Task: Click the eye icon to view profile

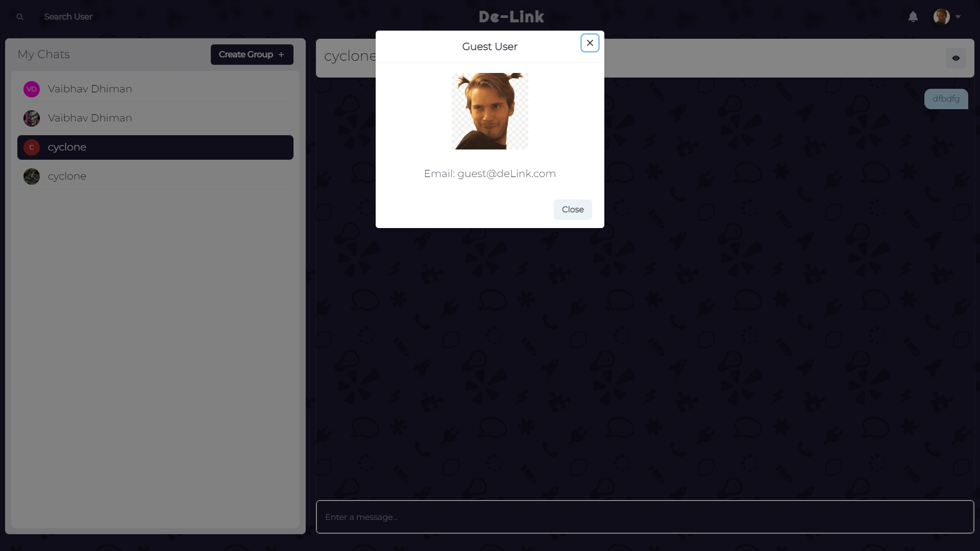Action: (x=955, y=58)
